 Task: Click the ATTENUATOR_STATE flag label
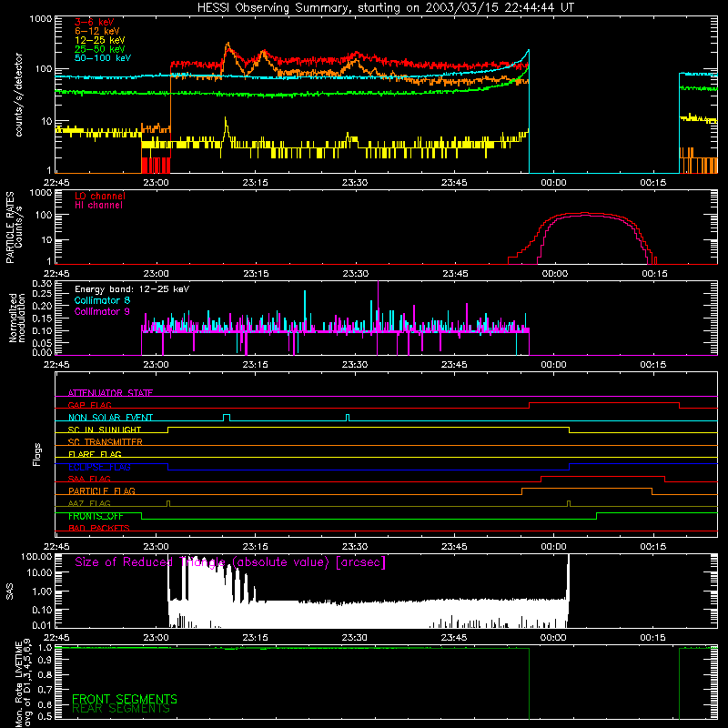(110, 393)
